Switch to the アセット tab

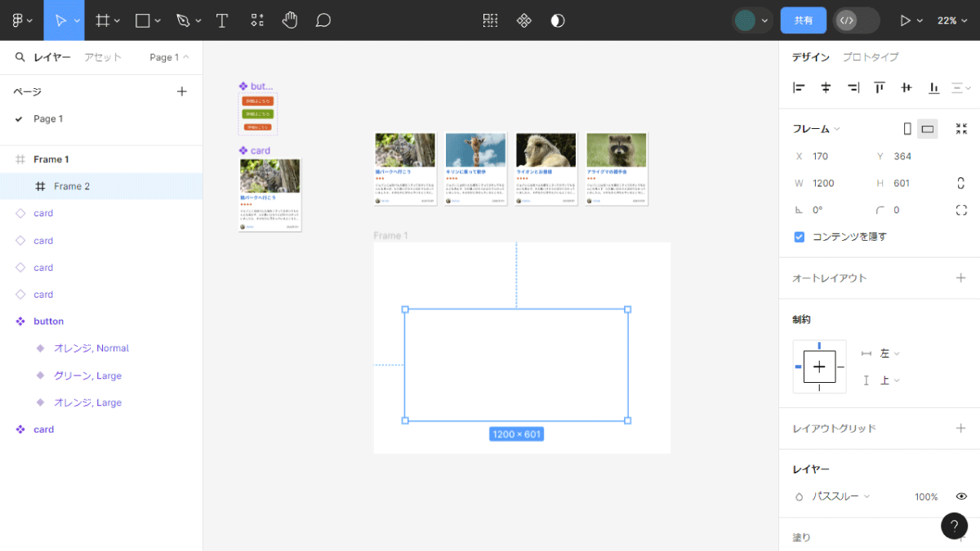coord(103,57)
